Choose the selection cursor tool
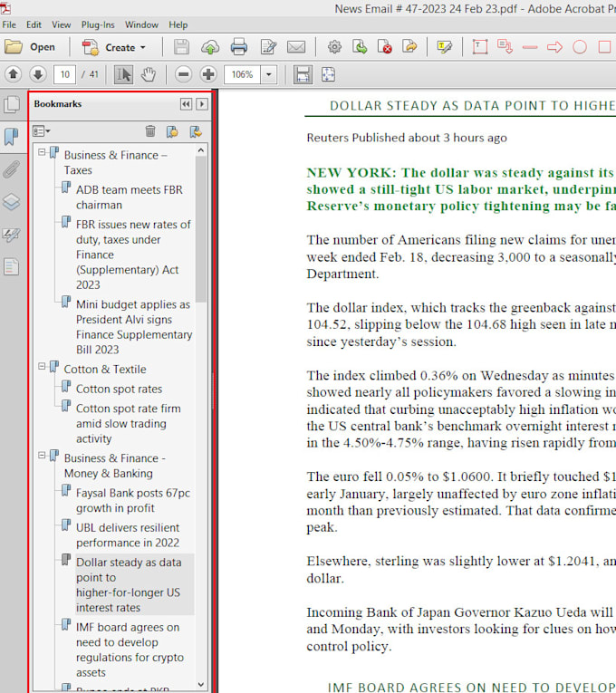This screenshot has width=616, height=693. 124,74
